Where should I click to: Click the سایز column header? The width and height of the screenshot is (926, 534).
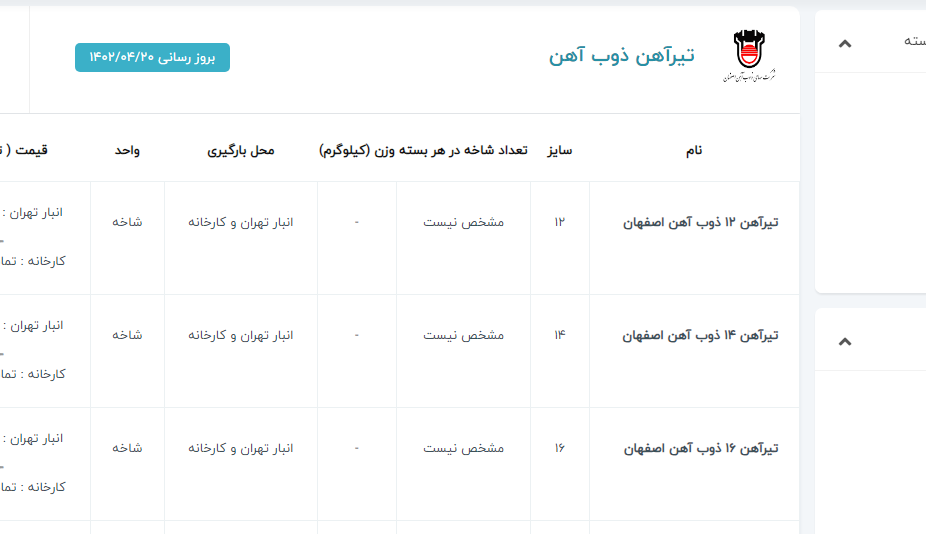[559, 150]
